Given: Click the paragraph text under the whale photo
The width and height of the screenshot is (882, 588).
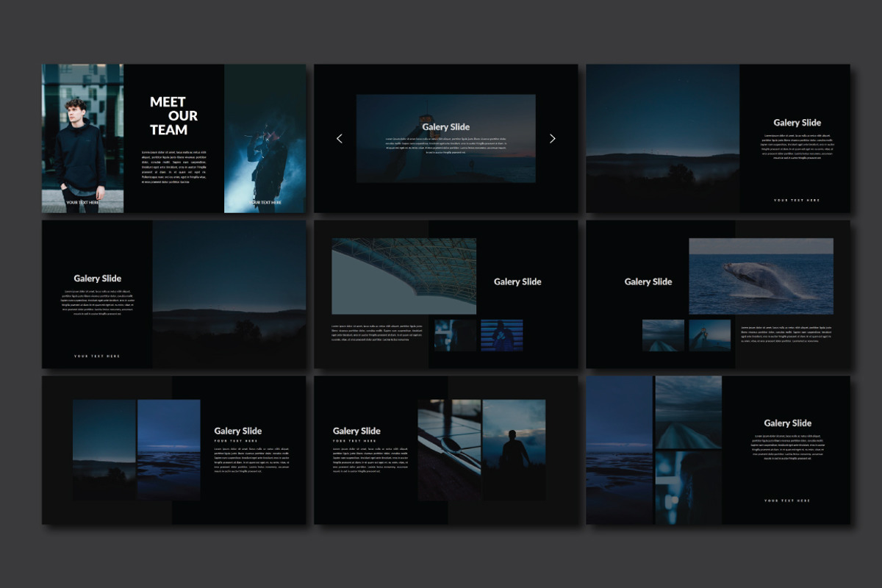Looking at the screenshot, I should point(786,334).
